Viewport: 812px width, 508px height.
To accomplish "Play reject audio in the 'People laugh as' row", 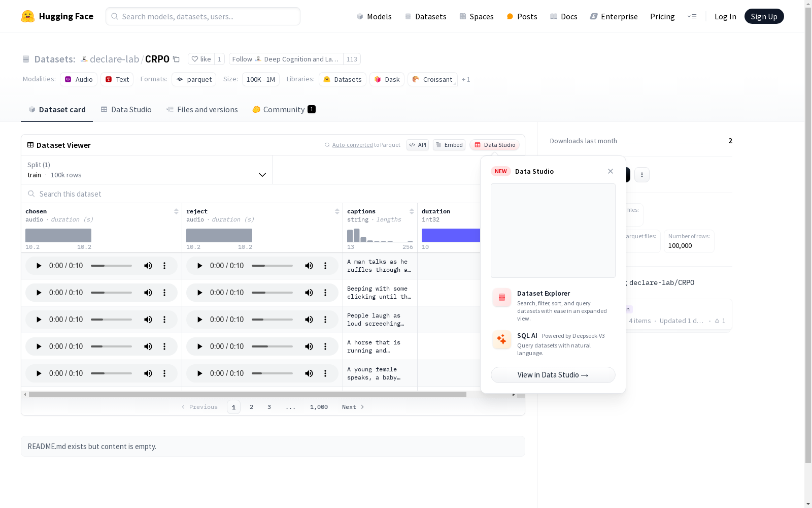I will click(x=199, y=320).
